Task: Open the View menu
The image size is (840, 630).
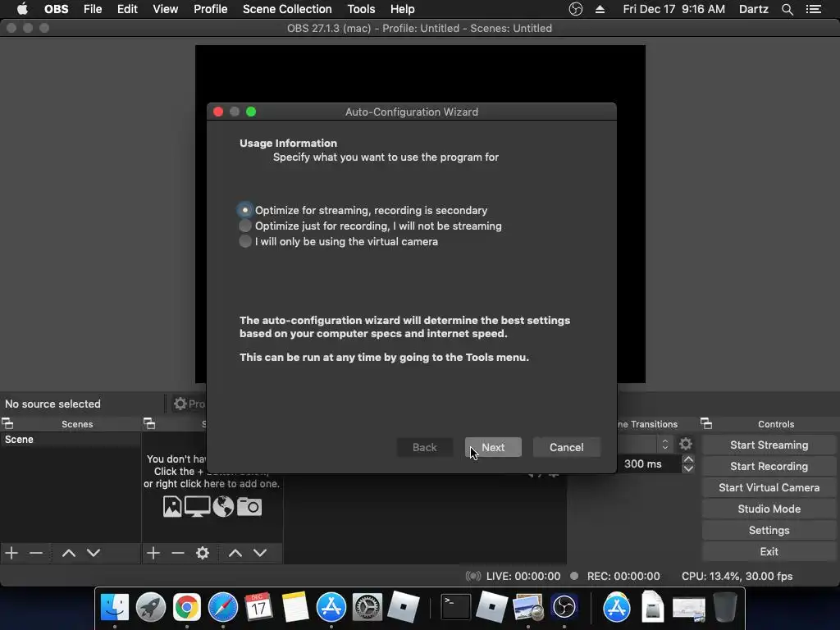Action: (x=165, y=9)
